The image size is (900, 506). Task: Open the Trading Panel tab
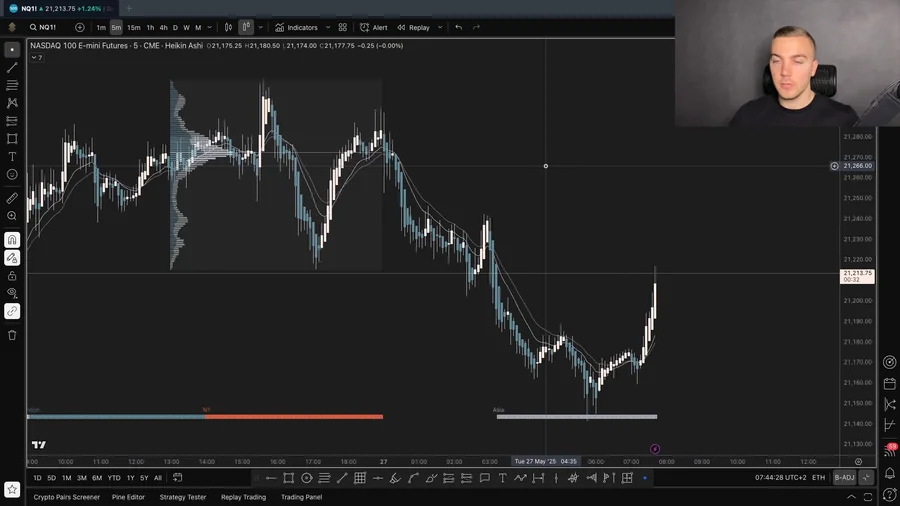[301, 497]
